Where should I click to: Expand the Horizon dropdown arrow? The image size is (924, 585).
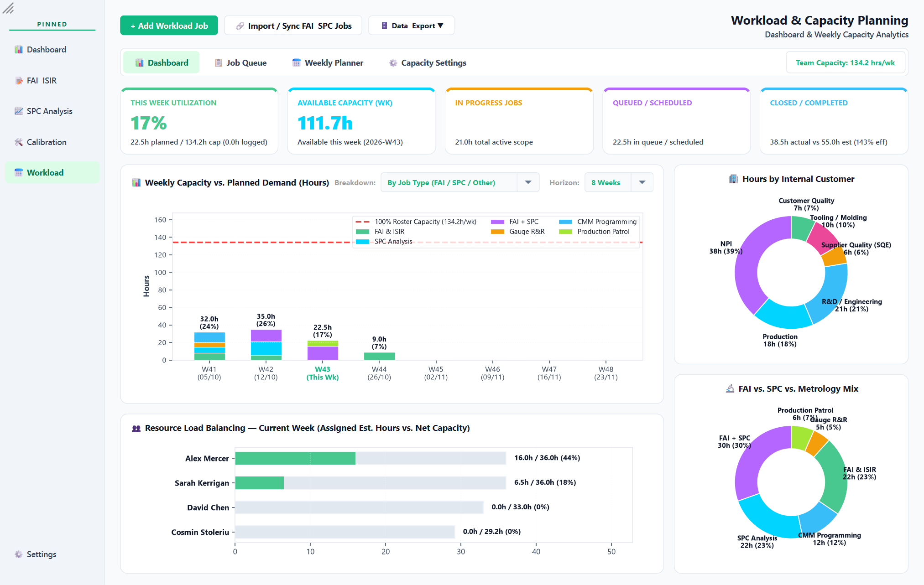point(642,182)
